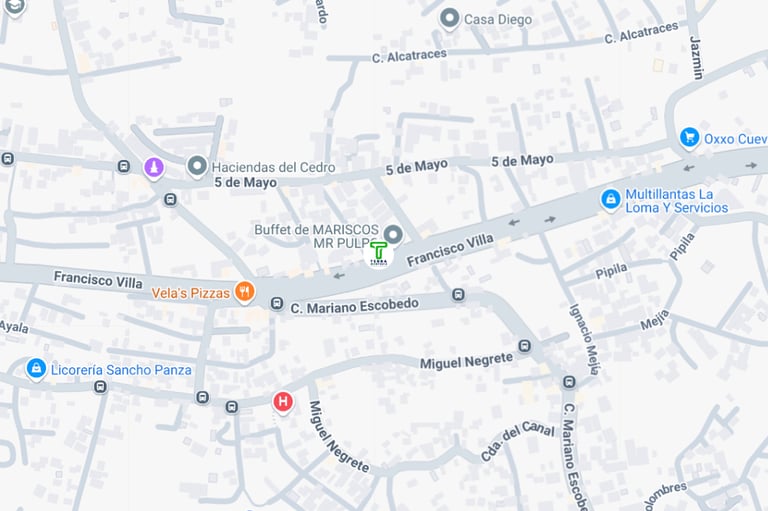Screen dimensions: 768x511
Task: Click bus stop nearest the hospital marker
Action: tap(232, 407)
